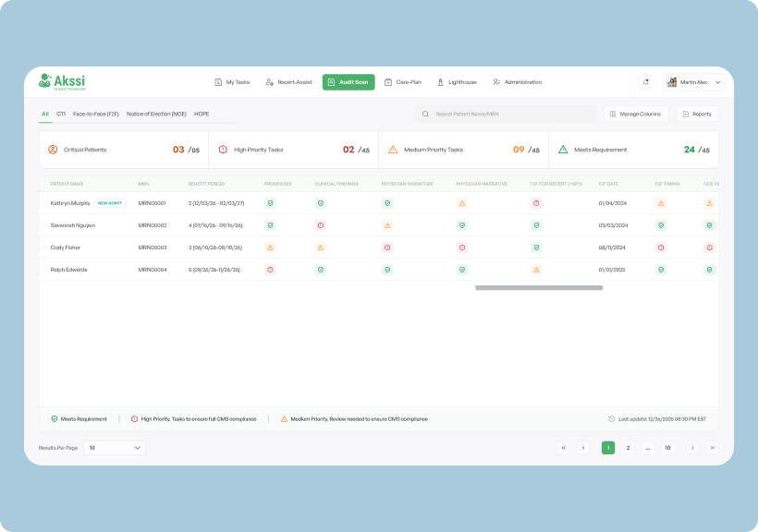The image size is (758, 532).
Task: Open Cody Fisher's Physician Signature alert icon
Action: pyautogui.click(x=387, y=248)
